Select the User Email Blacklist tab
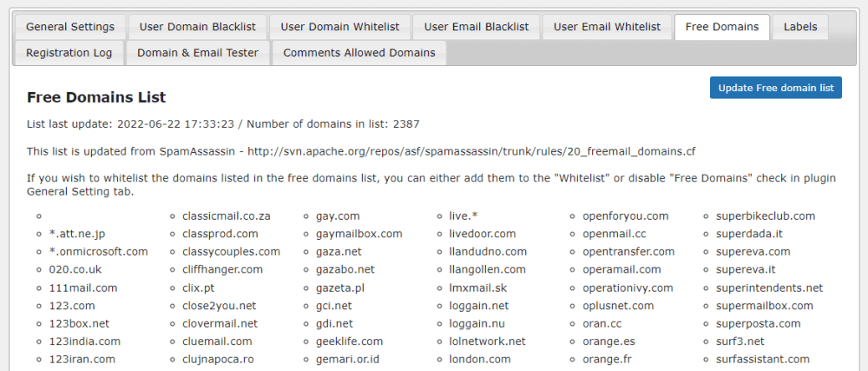Viewport: 868px width, 371px height. click(477, 27)
